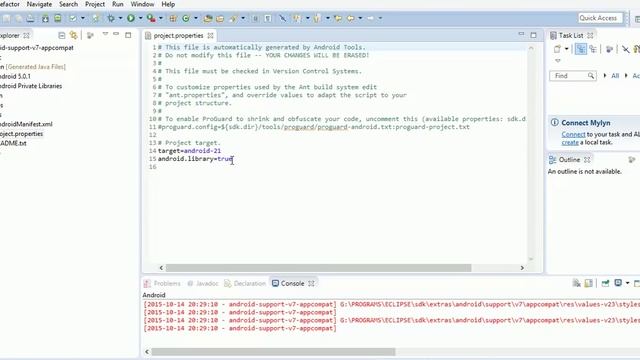Click the Focus on Workweek icon in Task List
Image resolution: width=640 pixels, height=360 pixels.
tap(609, 49)
